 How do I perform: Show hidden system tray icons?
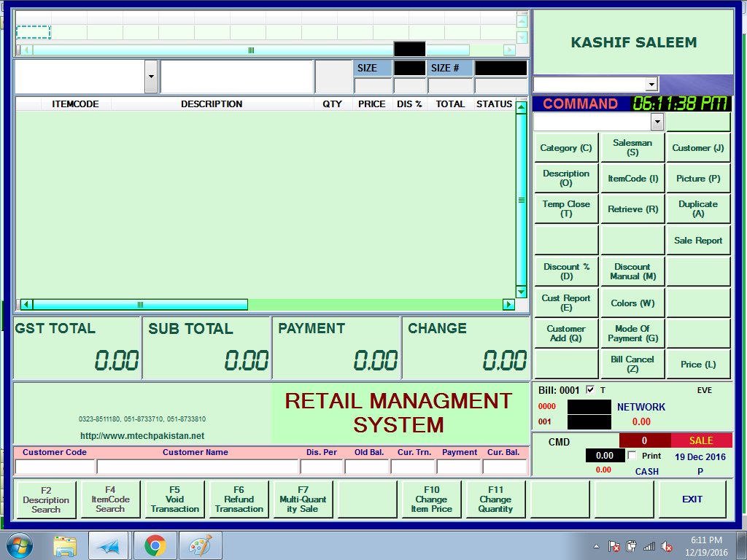[597, 546]
